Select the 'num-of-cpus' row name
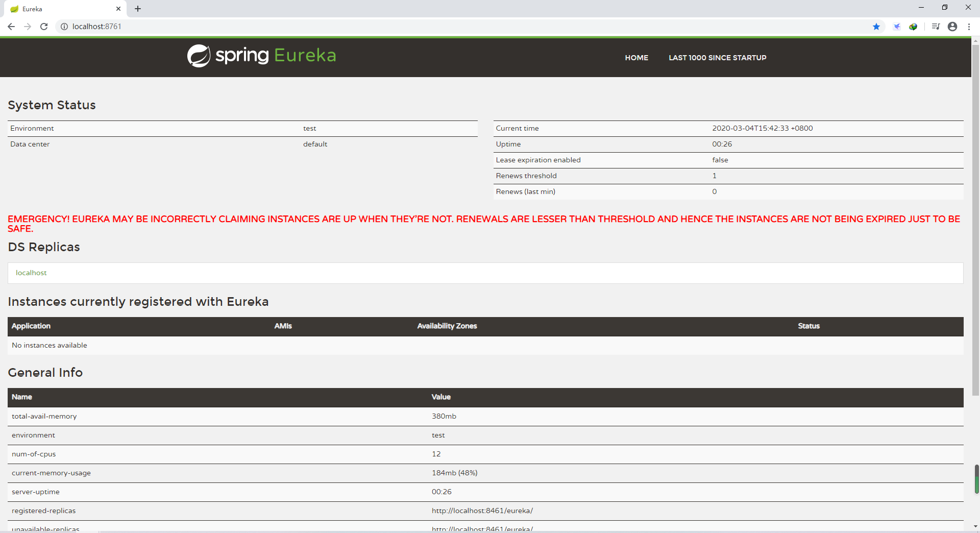 tap(34, 454)
